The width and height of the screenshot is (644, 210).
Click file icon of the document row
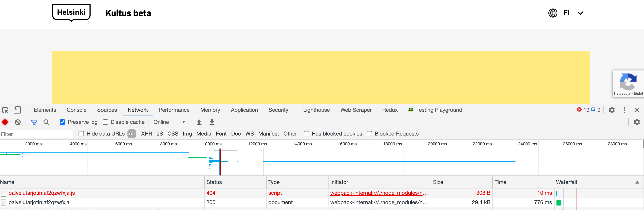click(4, 203)
